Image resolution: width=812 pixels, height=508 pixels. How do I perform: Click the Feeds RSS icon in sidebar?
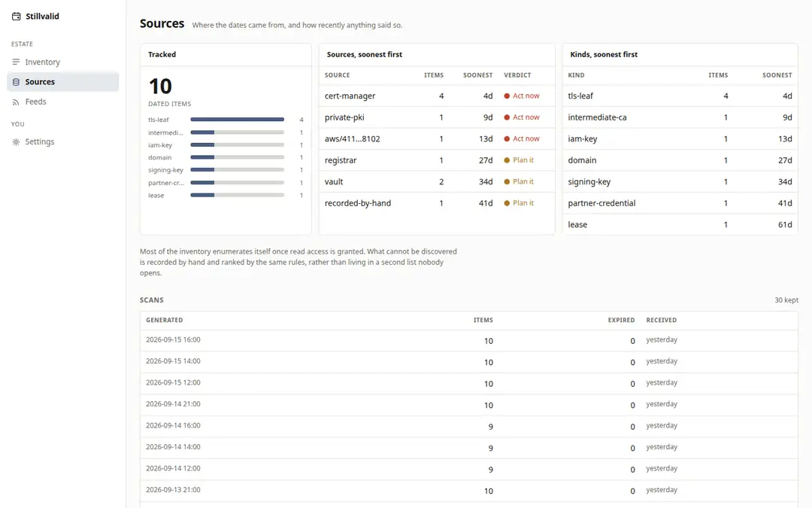click(x=16, y=102)
